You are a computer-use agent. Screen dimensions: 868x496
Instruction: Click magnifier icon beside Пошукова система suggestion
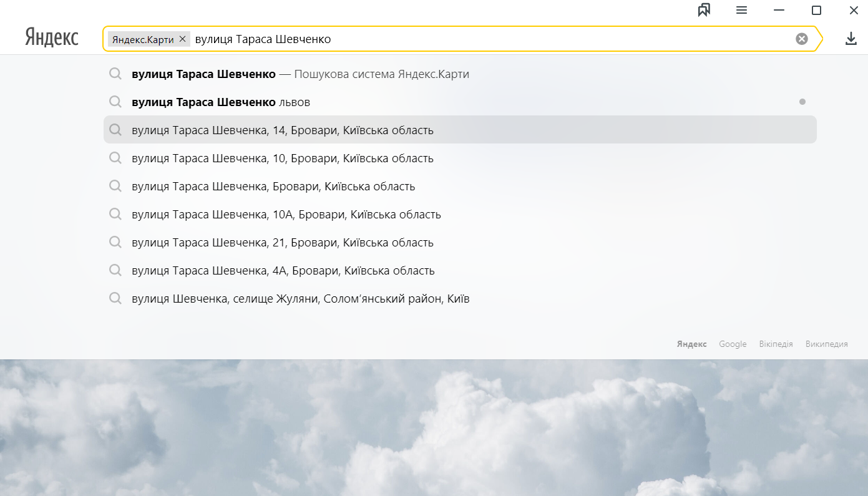click(x=115, y=74)
